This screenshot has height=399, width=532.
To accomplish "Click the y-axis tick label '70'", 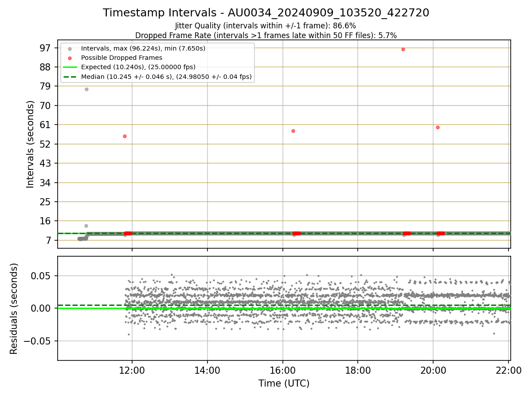I will (x=46, y=106).
